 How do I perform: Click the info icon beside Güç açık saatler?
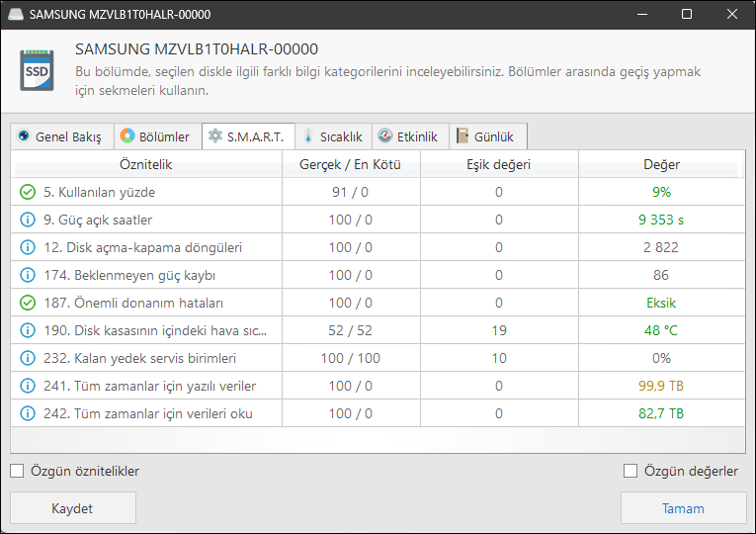tap(28, 220)
